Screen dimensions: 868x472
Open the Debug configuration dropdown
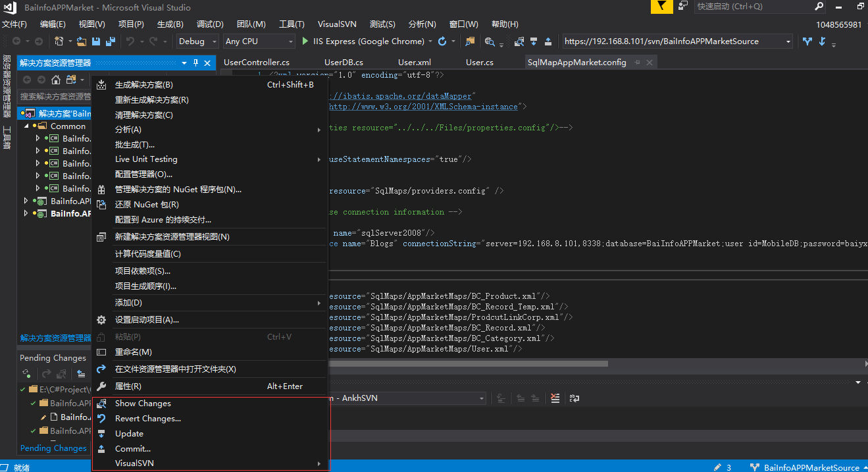point(197,41)
